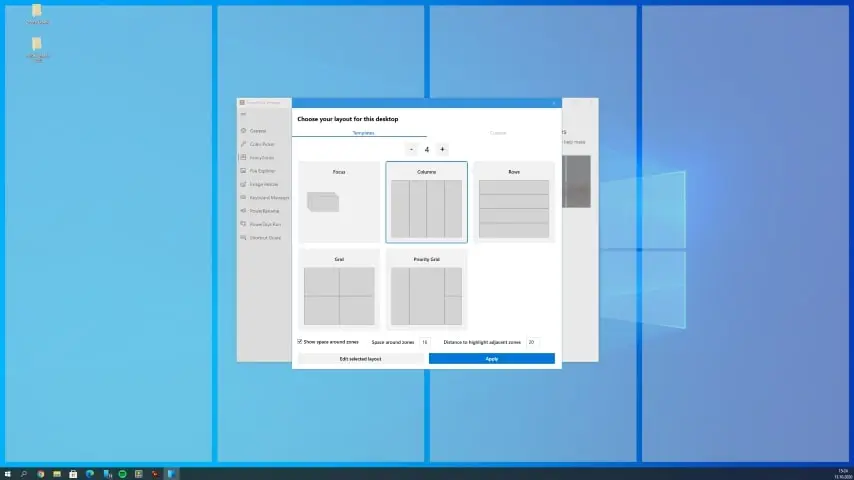The width and height of the screenshot is (854, 480).
Task: Open Windows Start menu
Action: coord(8,473)
